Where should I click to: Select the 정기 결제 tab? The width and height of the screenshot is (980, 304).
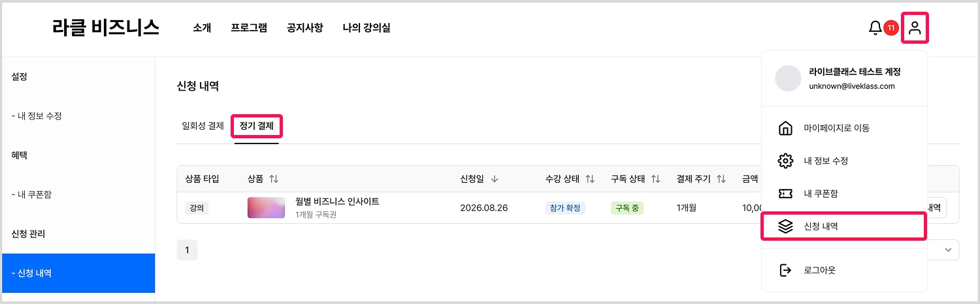(x=257, y=125)
